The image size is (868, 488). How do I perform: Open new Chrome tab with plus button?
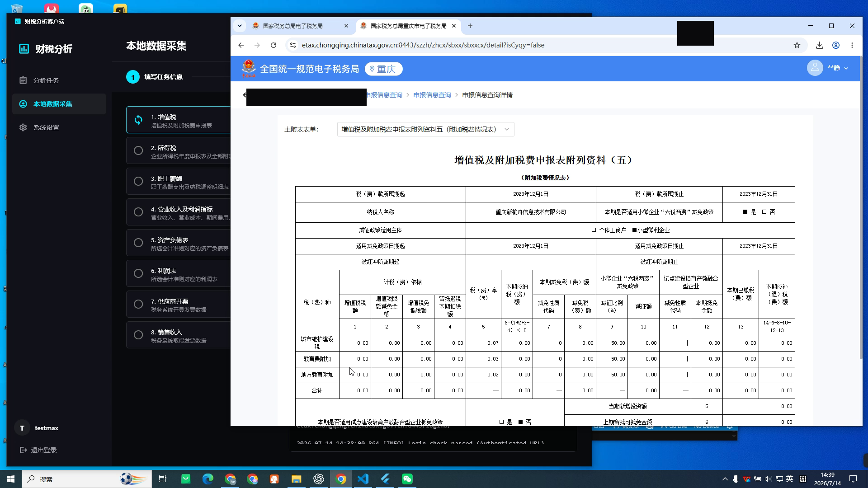tap(470, 26)
